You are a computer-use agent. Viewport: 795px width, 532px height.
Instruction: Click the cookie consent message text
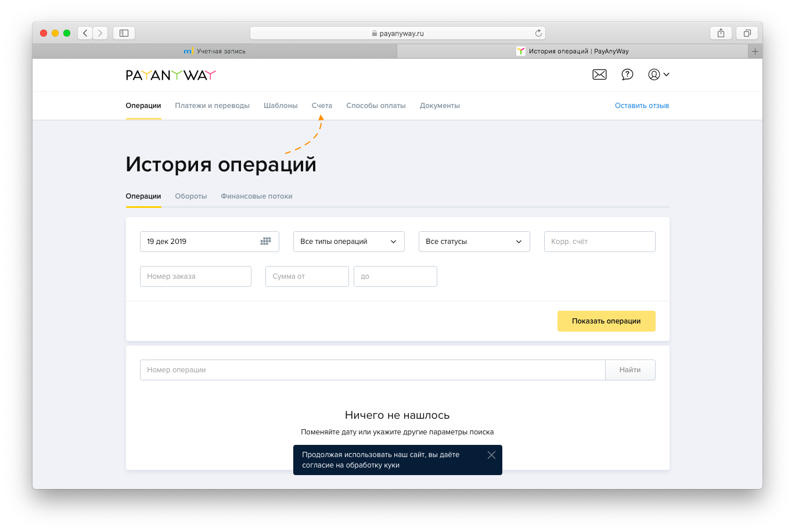[x=380, y=460]
